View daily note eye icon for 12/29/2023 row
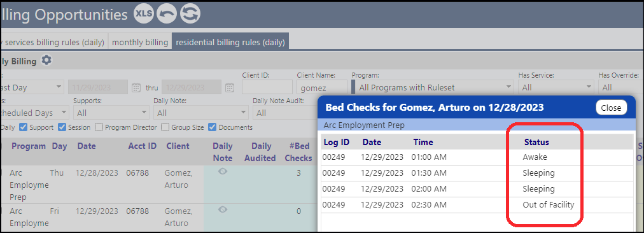 [223, 209]
